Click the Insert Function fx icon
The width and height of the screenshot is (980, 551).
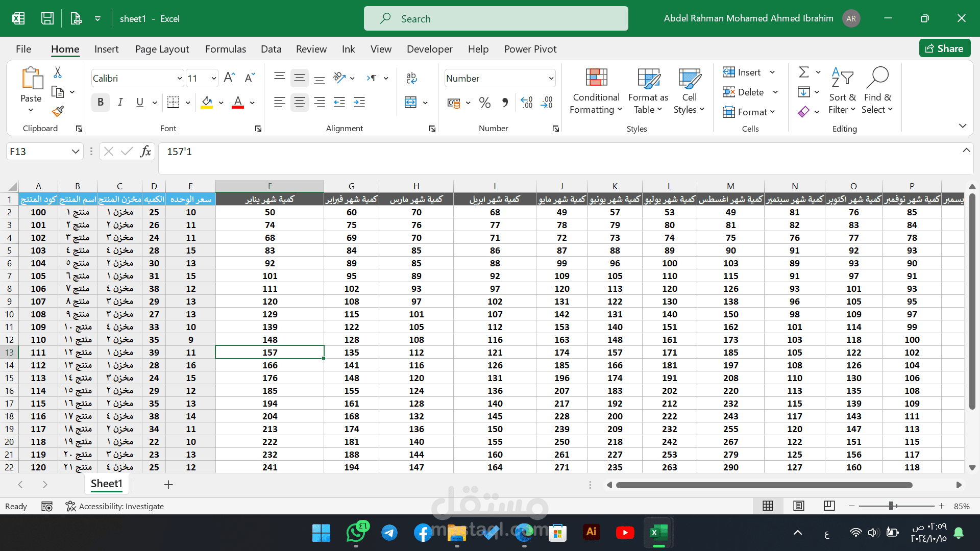coord(145,152)
